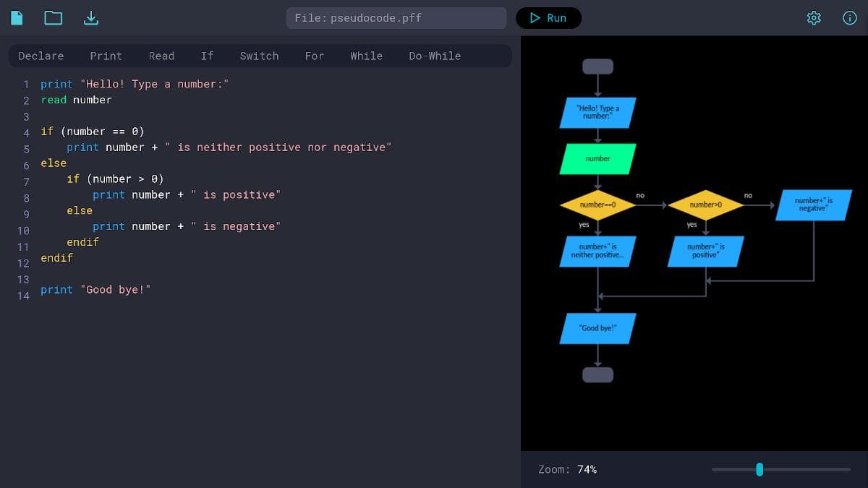Image resolution: width=868 pixels, height=488 pixels.
Task: Click the download icon in the toolbar
Action: point(91,18)
